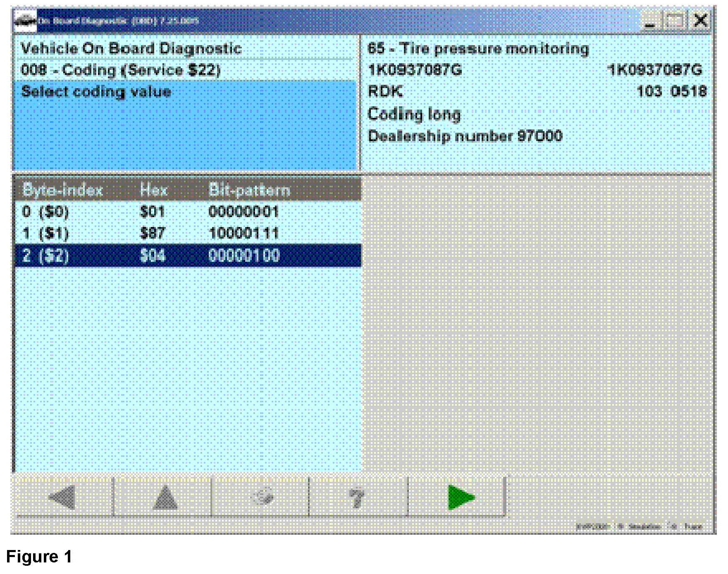Image resolution: width=728 pixels, height=574 pixels.
Task: Go back with the left arrow
Action: (x=62, y=497)
